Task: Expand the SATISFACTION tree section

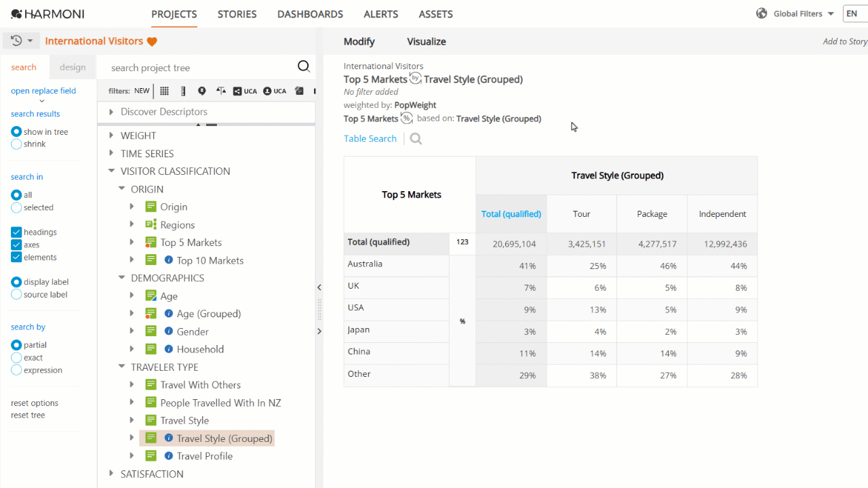Action: pyautogui.click(x=112, y=474)
